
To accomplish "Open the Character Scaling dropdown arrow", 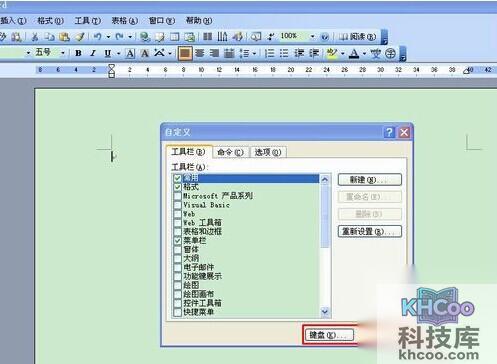I will point(170,53).
